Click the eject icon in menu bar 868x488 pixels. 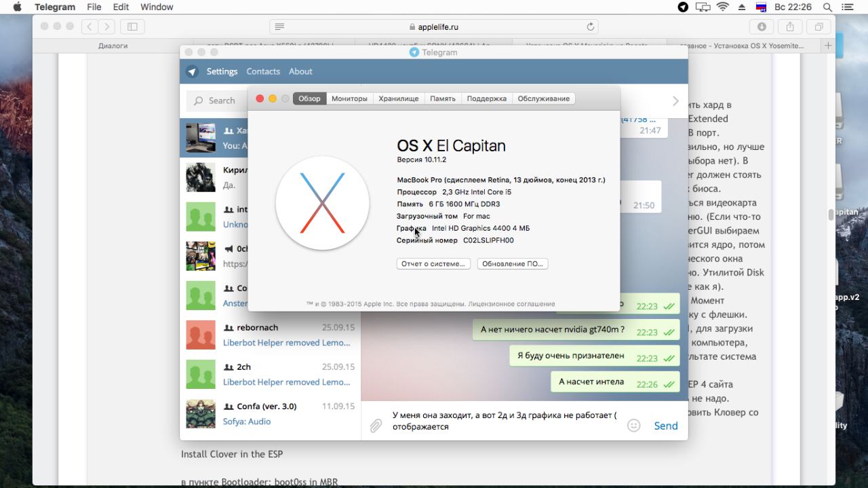(742, 7)
